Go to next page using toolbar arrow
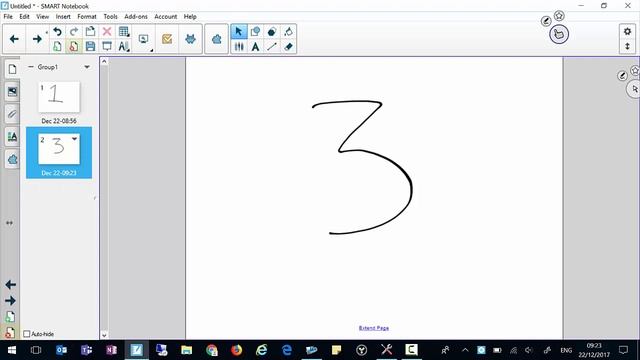Viewport: 640px width, 360px height. click(x=37, y=39)
